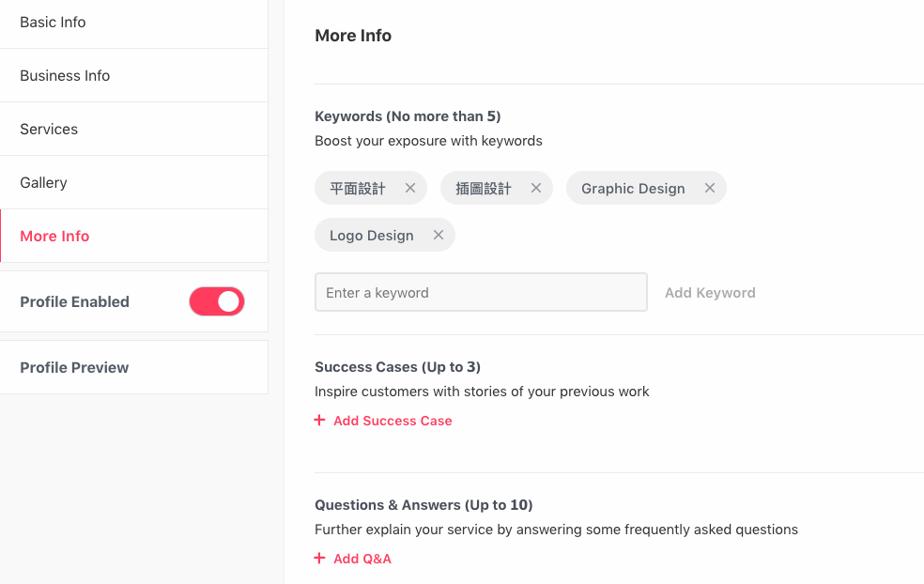
Task: Select Gallery in the sidebar
Action: (133, 183)
